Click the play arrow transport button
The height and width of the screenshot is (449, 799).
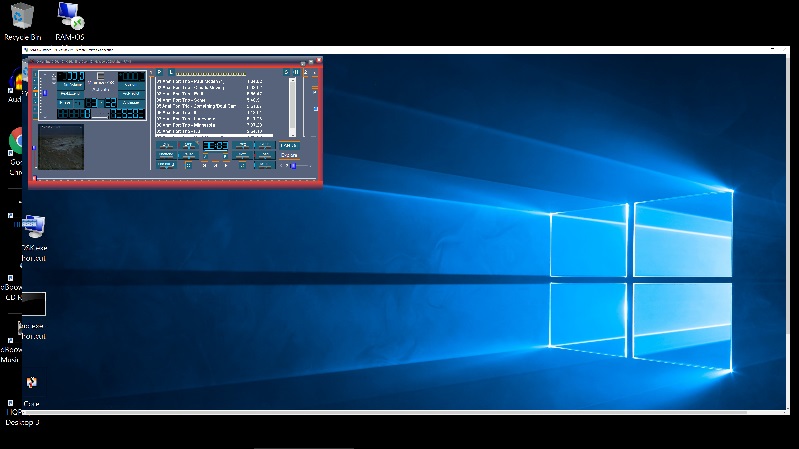point(226,165)
